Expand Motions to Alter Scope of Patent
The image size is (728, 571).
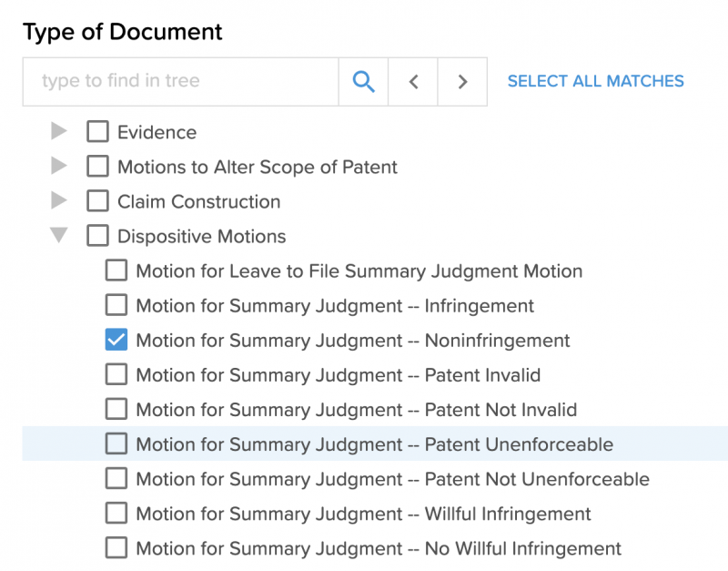pyautogui.click(x=58, y=167)
